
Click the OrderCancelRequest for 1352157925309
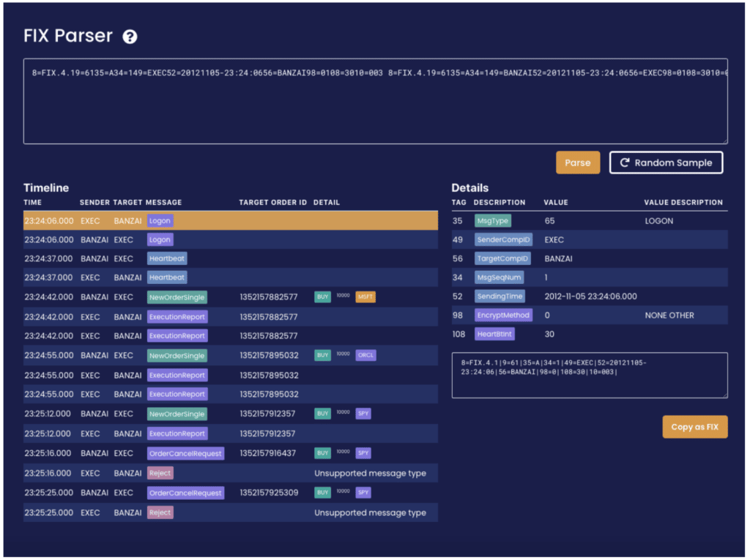(231, 493)
